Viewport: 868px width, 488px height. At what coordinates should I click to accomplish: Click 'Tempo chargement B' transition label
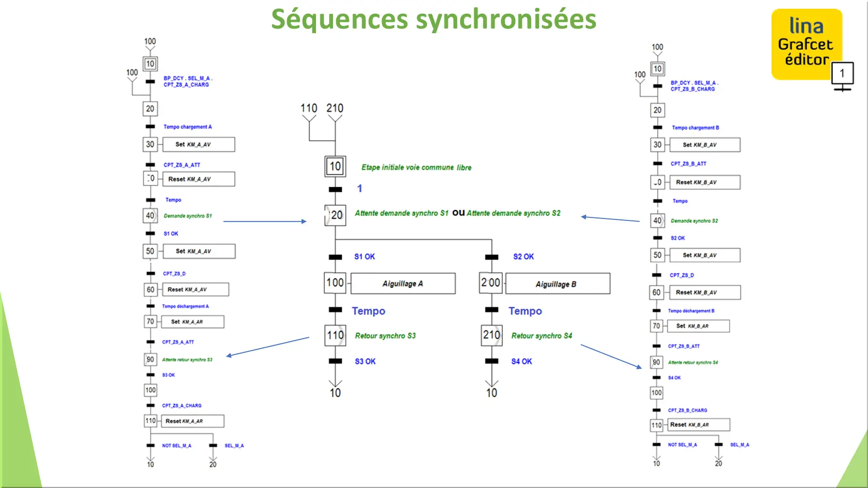point(696,128)
